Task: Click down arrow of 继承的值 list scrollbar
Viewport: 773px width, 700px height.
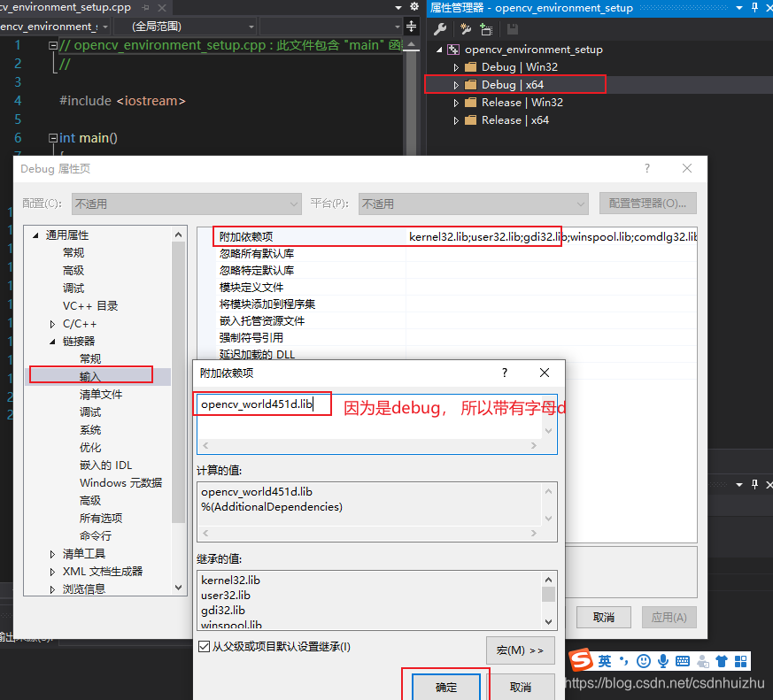Action: [549, 622]
